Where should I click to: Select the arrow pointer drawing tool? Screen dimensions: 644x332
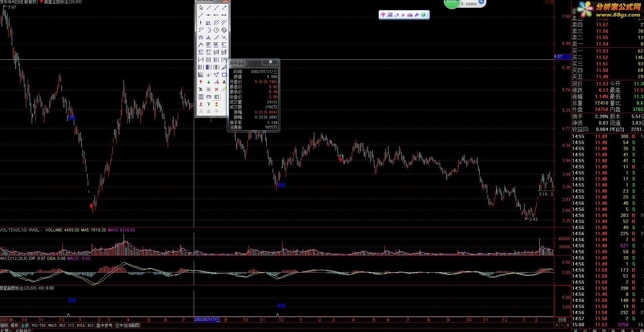pyautogui.click(x=201, y=8)
